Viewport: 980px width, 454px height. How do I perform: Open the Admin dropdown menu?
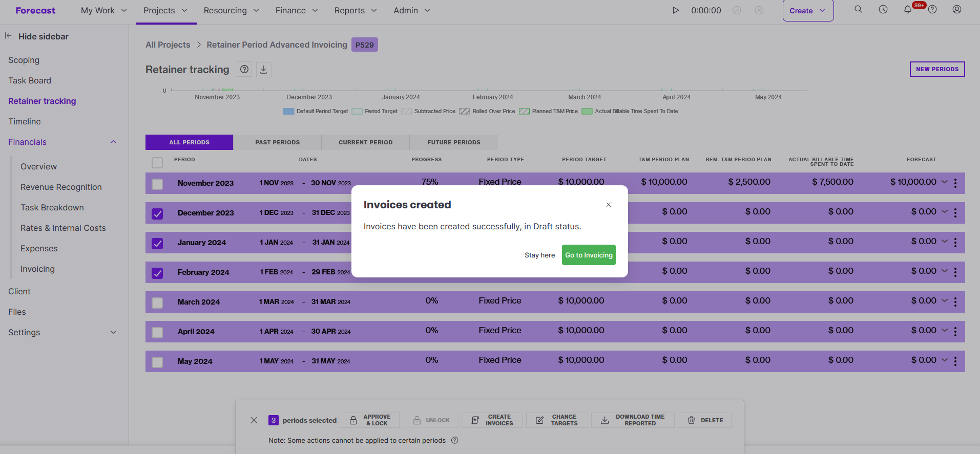pyautogui.click(x=412, y=10)
